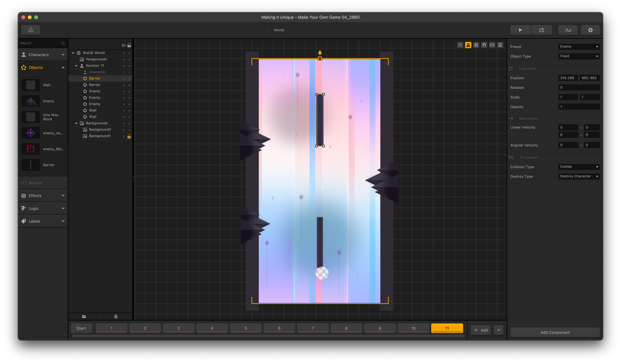
Task: Select the Background2 tree item
Action: 100,130
